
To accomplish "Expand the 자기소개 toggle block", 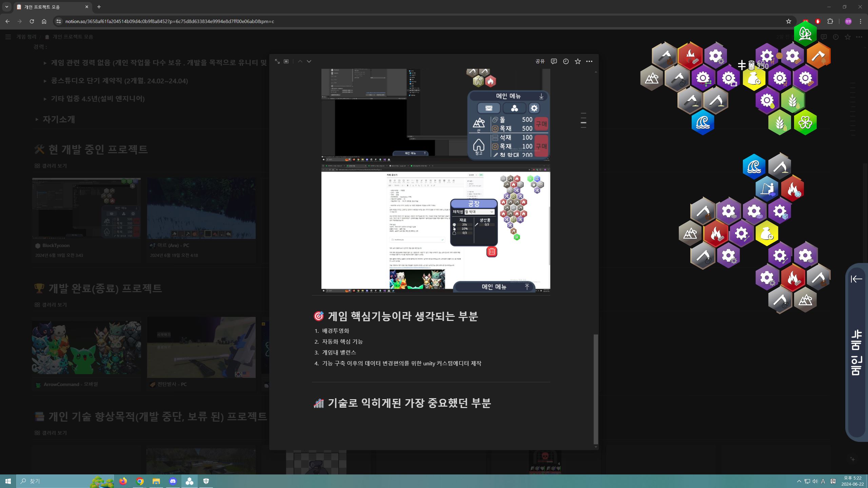I will click(x=37, y=119).
